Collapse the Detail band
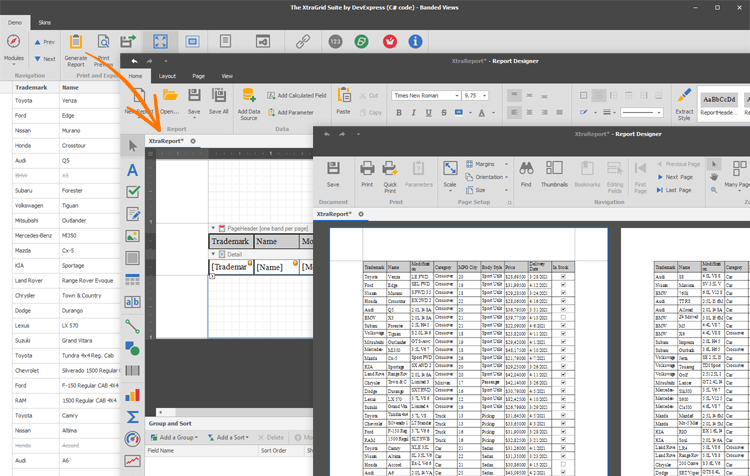This screenshot has height=476, width=750. (213, 254)
